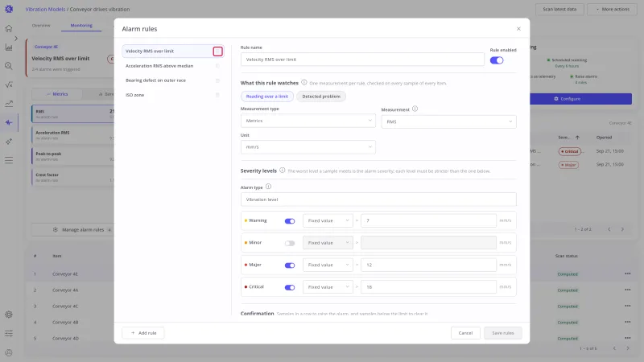The image size is (644, 362).
Task: Click the Alarm type input field
Action: tap(378, 200)
